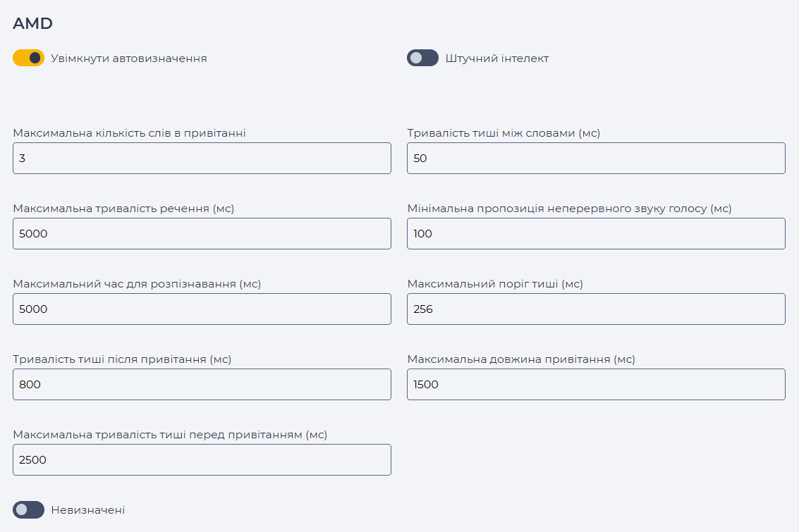Click the Максимальна довжина привітання input with 1500
This screenshot has height=532, width=799.
[596, 384]
